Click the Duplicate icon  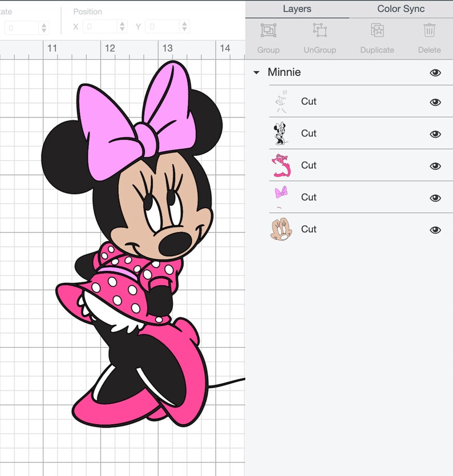pos(377,30)
